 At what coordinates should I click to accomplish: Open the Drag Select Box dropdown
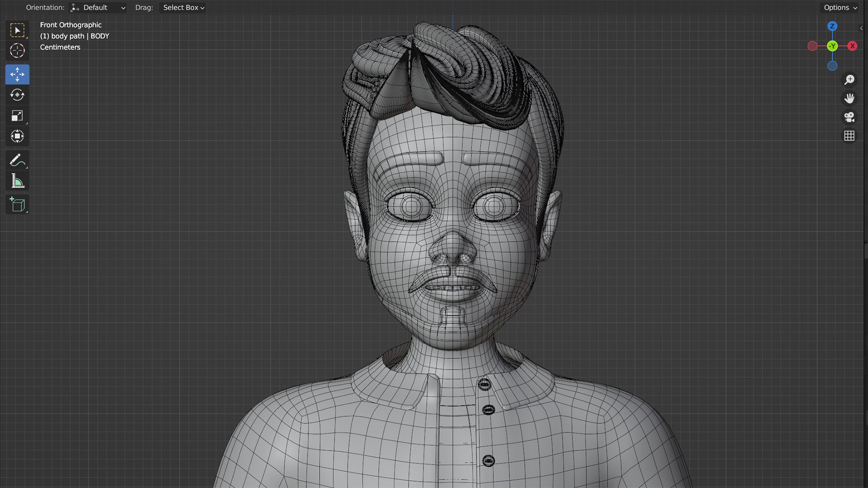click(183, 8)
